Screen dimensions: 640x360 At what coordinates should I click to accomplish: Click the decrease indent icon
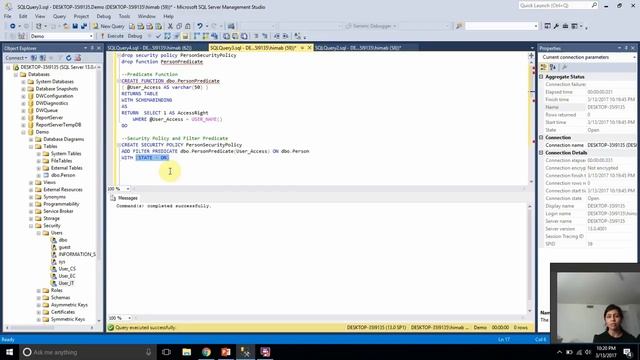pyautogui.click(x=277, y=36)
